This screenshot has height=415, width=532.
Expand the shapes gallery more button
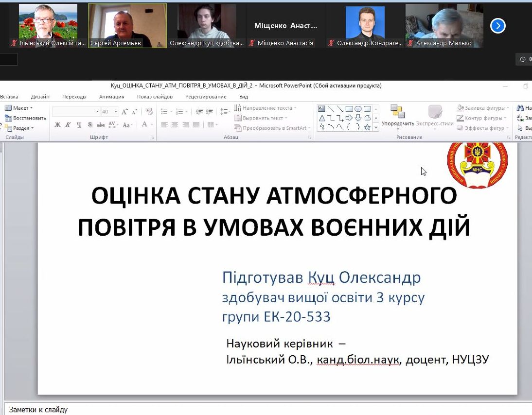376,127
